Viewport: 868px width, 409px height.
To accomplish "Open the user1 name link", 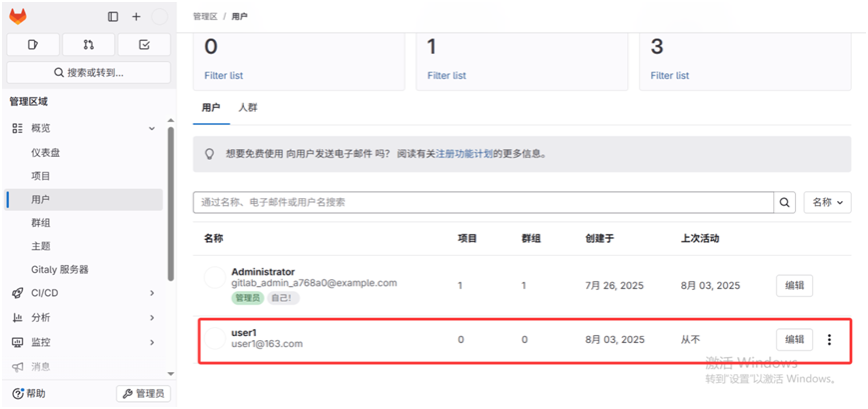I will pyautogui.click(x=244, y=333).
